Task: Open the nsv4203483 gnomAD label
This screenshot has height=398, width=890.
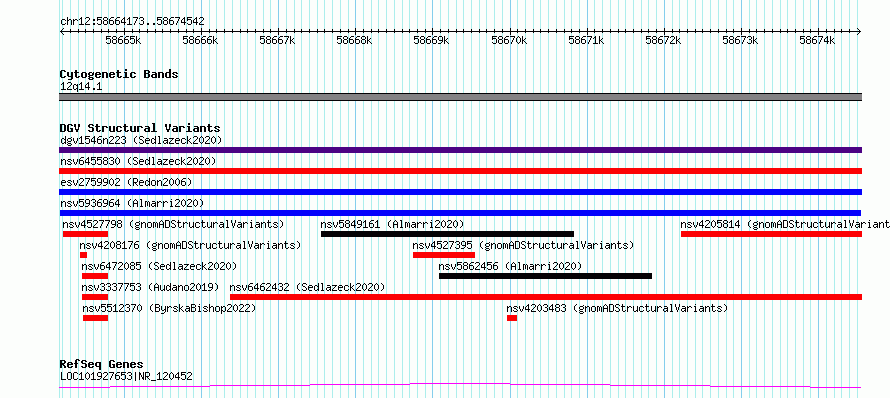Action: coord(617,308)
